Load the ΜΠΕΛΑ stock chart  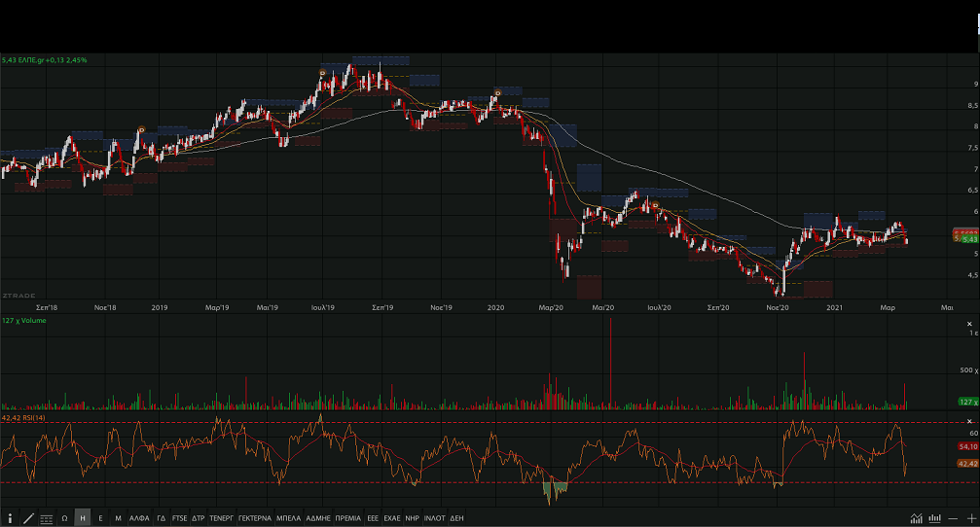click(x=288, y=518)
